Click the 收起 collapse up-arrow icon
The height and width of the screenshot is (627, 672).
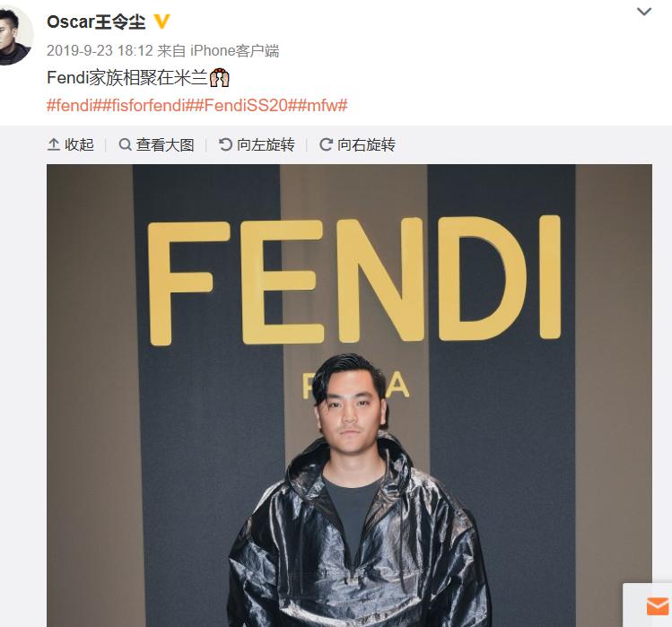53,144
